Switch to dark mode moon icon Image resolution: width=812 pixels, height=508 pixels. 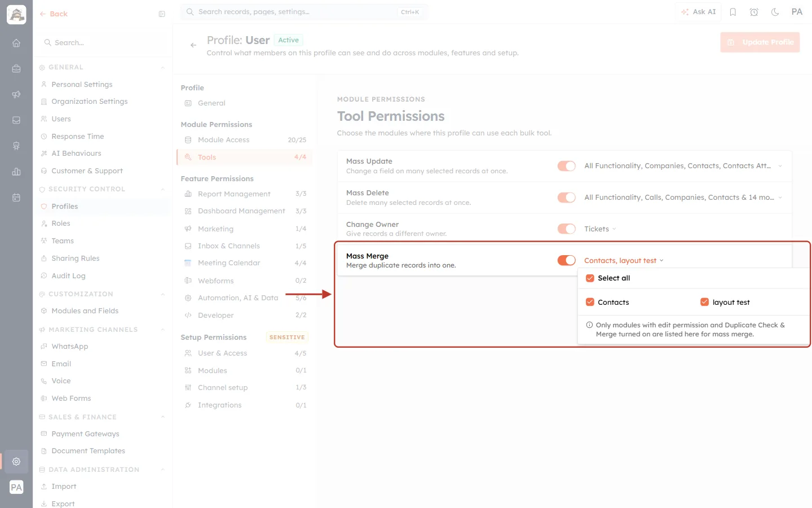(775, 12)
